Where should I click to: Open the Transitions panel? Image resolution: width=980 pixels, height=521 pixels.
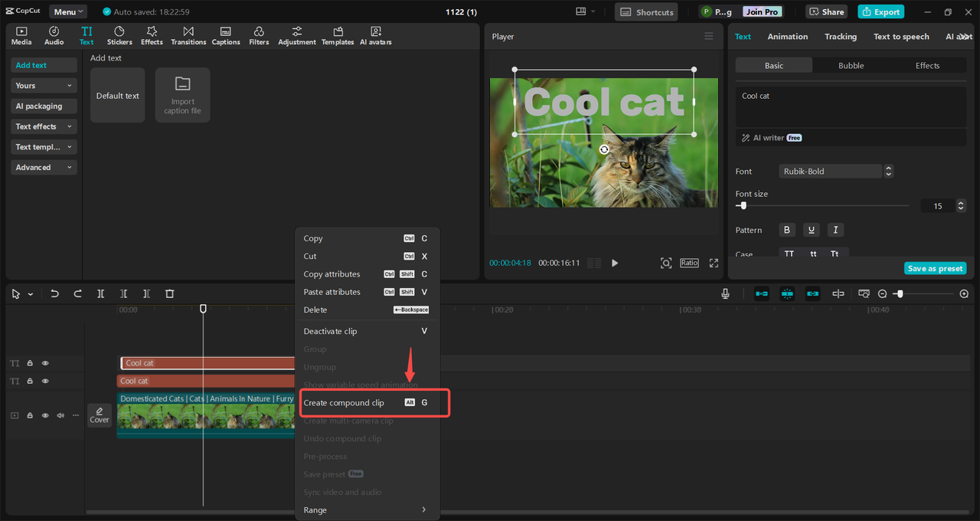click(188, 35)
